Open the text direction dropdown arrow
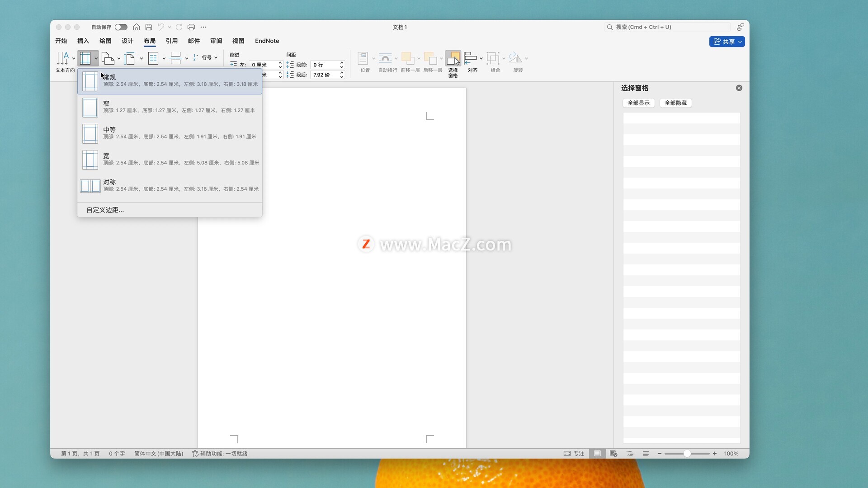Viewport: 868px width, 488px height. point(74,58)
